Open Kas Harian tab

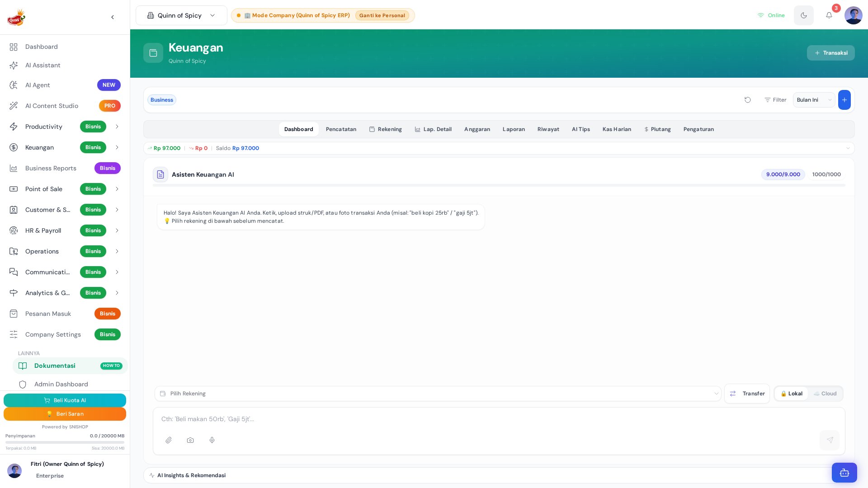pyautogui.click(x=617, y=129)
